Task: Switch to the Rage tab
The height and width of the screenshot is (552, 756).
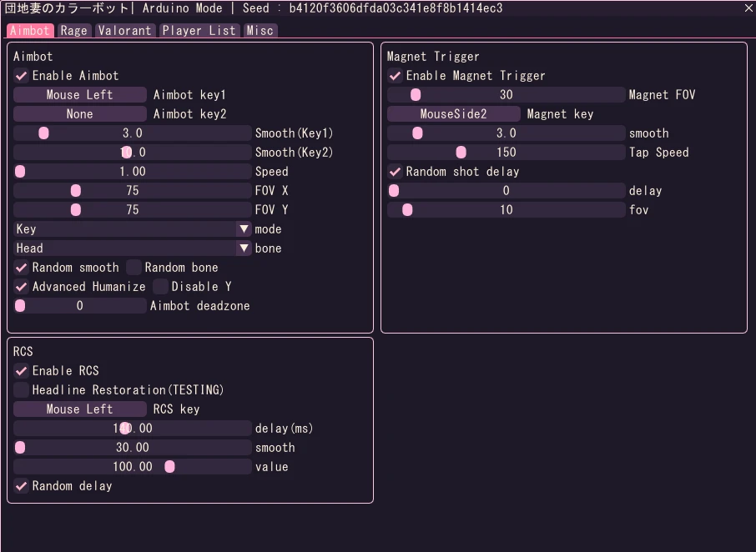Action: (73, 30)
